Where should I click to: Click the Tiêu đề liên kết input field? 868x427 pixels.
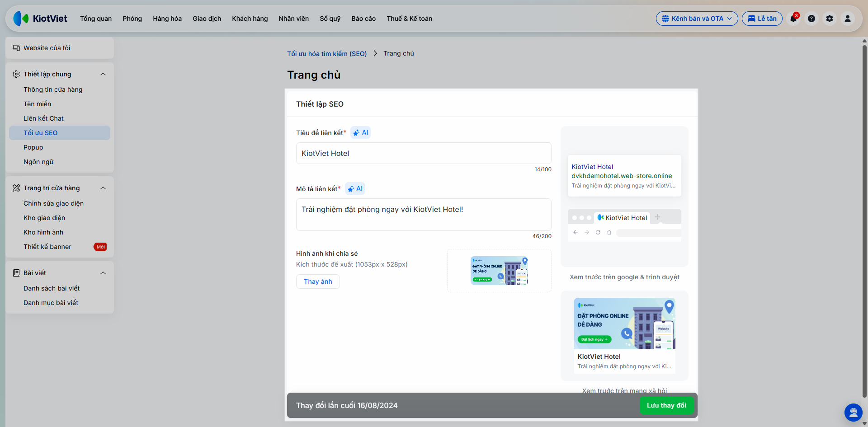click(424, 153)
